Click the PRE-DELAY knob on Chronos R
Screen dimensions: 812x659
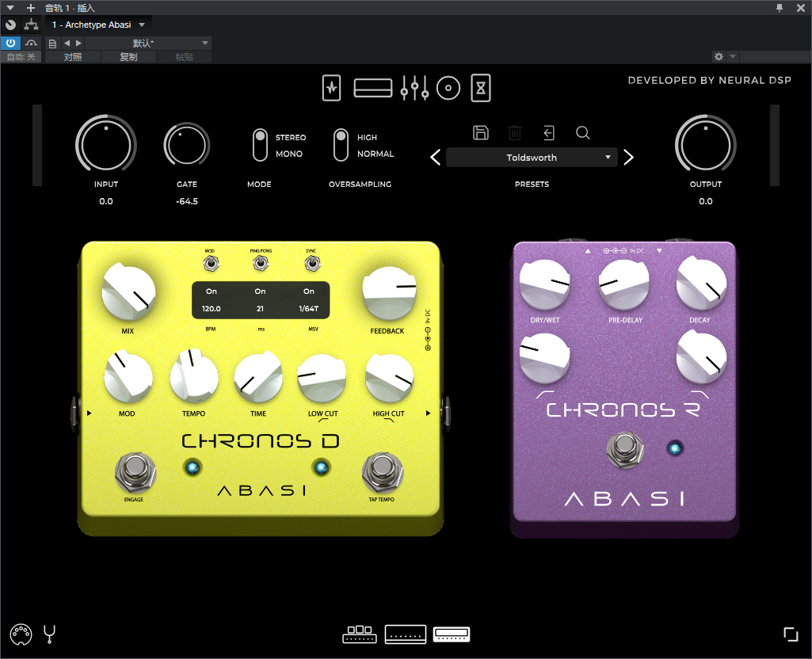click(x=624, y=285)
